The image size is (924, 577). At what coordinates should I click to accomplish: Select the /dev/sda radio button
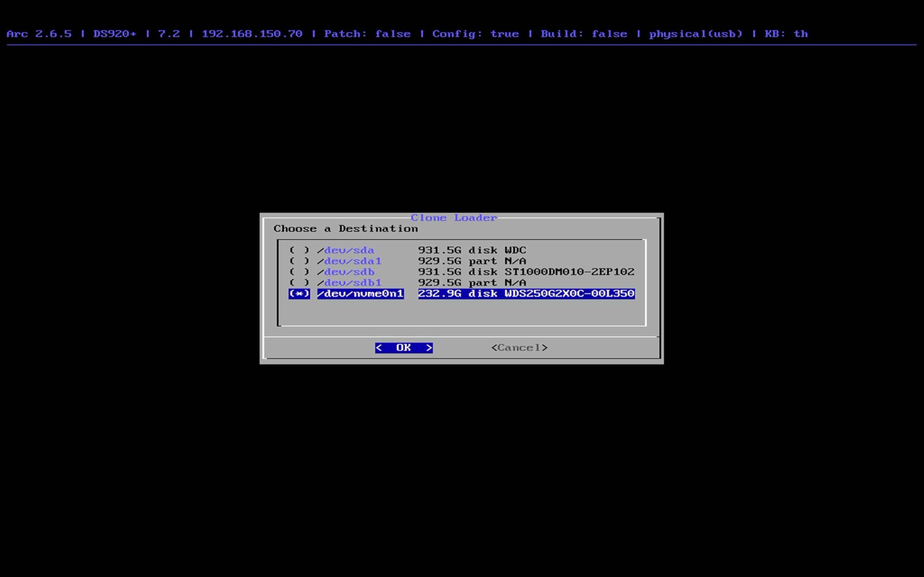point(299,250)
